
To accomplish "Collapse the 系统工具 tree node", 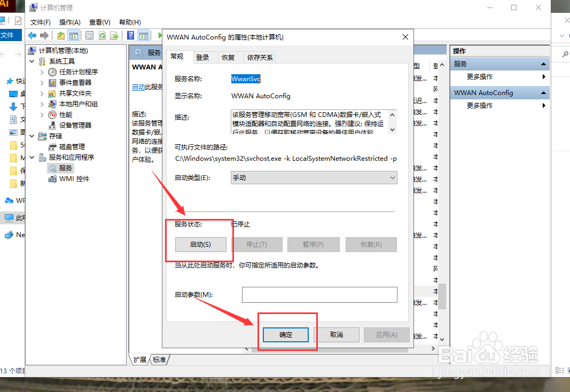I will click(32, 61).
